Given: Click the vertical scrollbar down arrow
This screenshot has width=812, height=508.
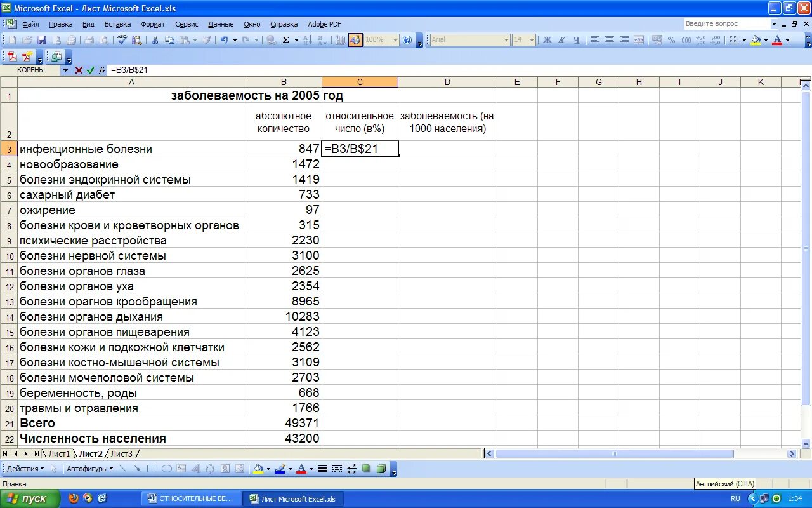Looking at the screenshot, I should coord(806,443).
